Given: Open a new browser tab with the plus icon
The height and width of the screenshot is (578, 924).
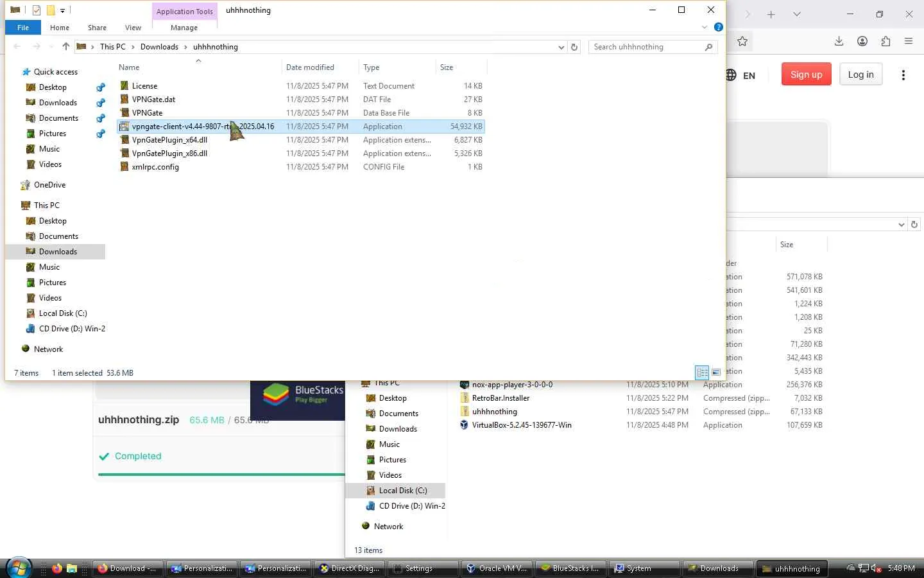Looking at the screenshot, I should (x=771, y=14).
